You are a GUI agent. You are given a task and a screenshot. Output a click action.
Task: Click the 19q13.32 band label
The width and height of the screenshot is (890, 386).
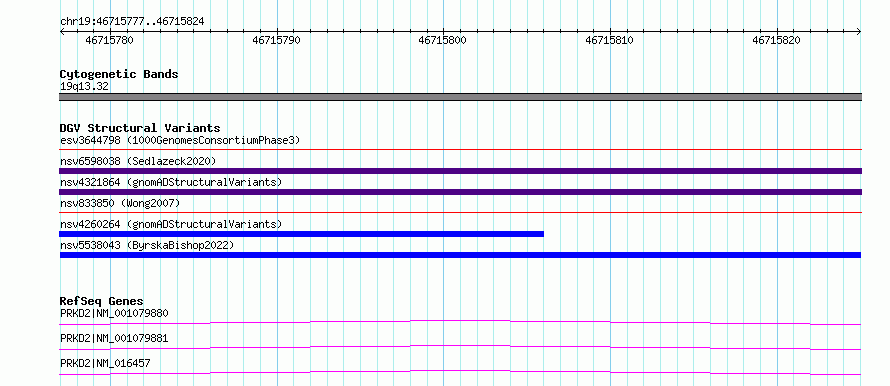point(85,87)
